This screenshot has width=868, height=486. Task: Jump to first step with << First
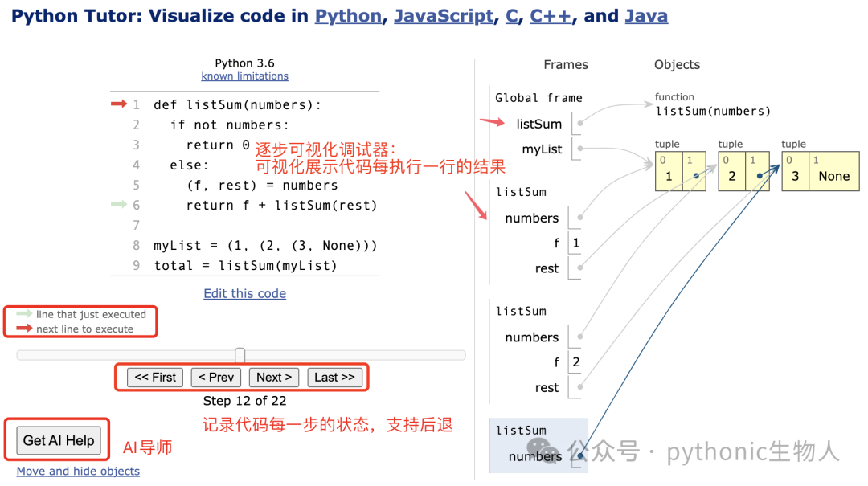click(155, 378)
